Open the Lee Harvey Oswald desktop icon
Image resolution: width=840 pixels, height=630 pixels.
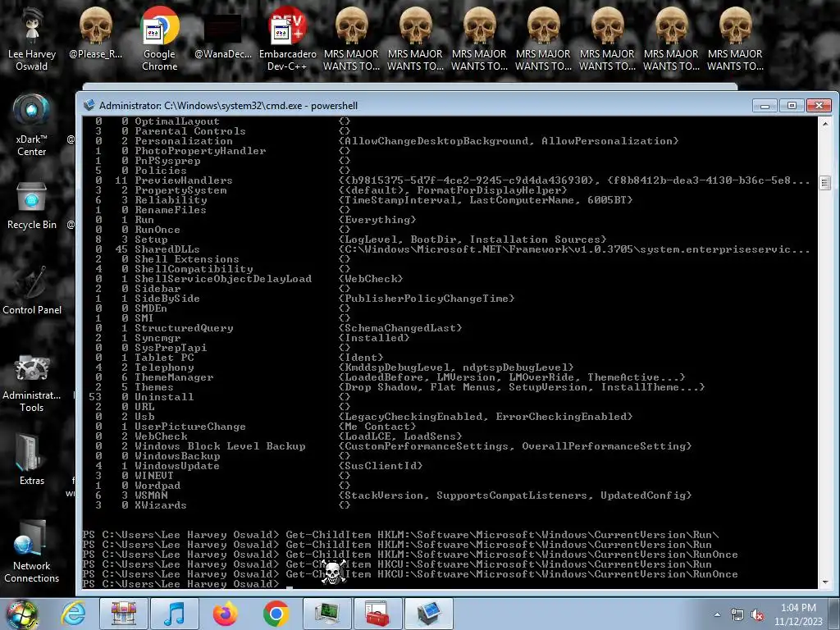tap(32, 39)
